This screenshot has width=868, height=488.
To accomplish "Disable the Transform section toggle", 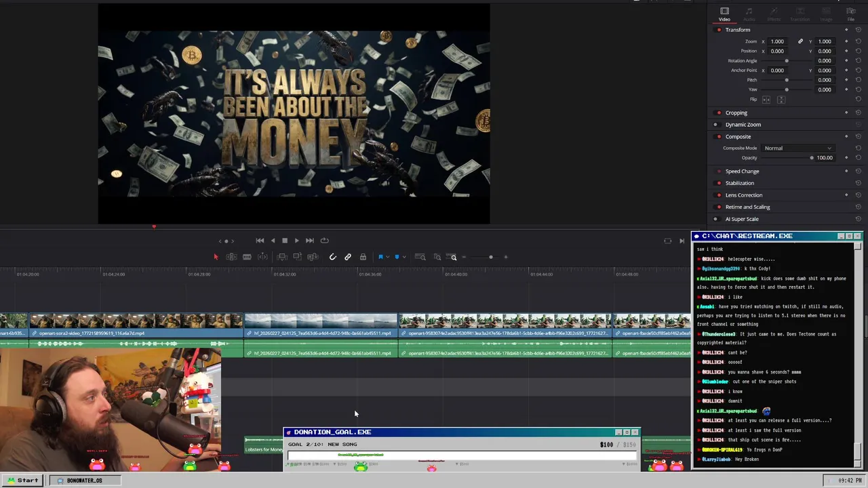I will [x=719, y=30].
